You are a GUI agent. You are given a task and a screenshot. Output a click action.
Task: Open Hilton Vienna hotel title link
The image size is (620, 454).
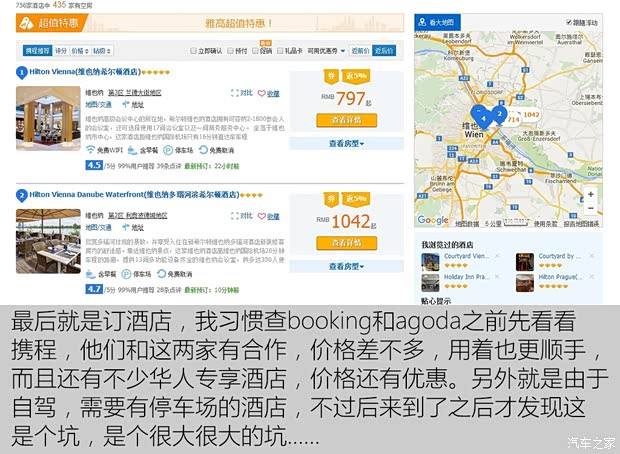[85, 72]
